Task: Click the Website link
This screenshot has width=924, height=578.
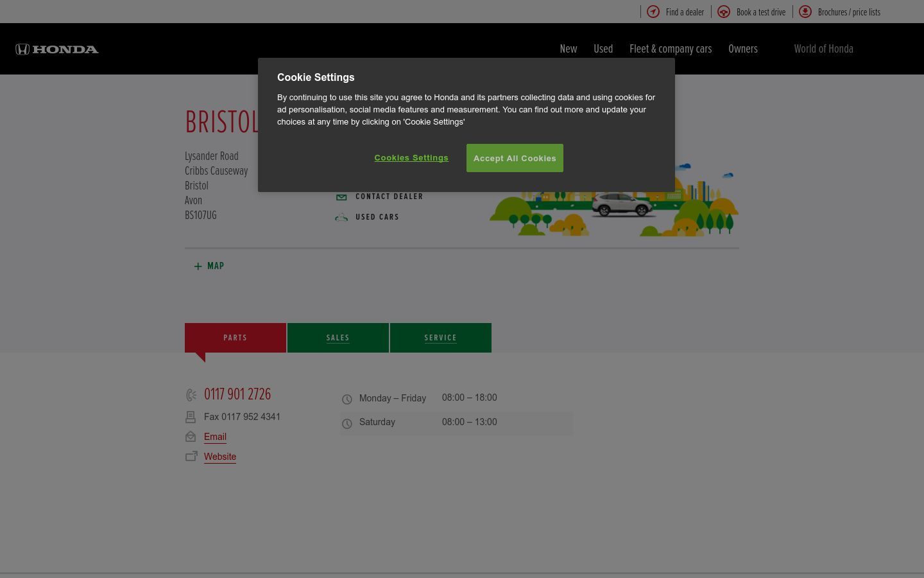Action: pyautogui.click(x=220, y=457)
